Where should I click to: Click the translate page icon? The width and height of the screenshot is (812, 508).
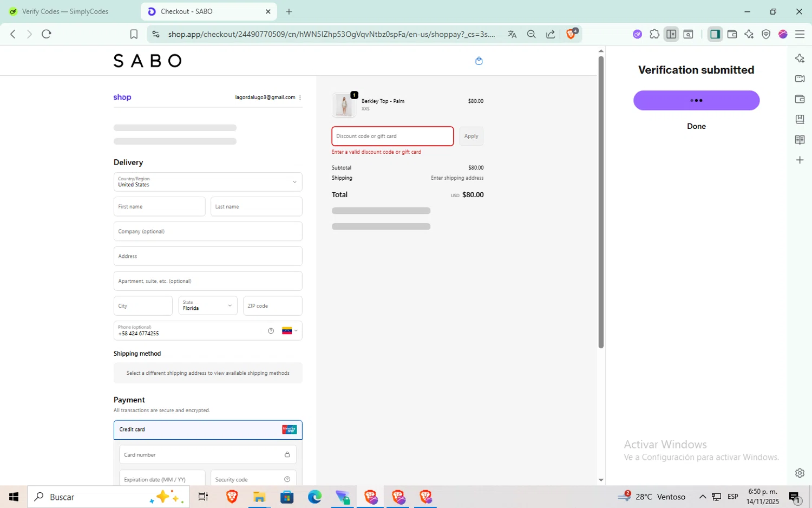512,34
